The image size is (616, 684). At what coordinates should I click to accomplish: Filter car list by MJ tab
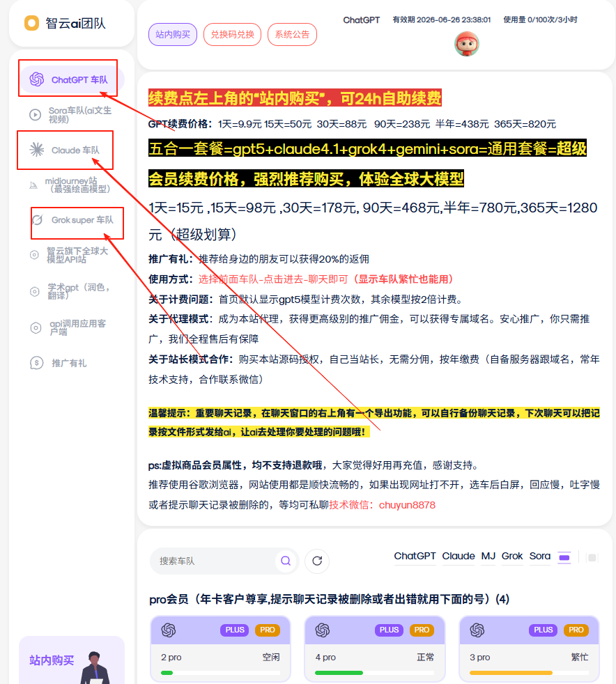(488, 556)
